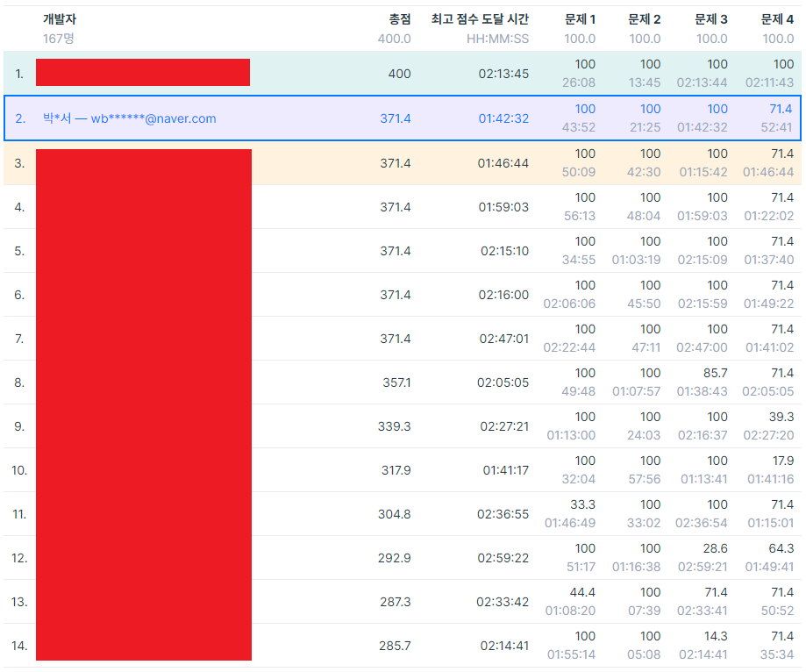Select the time 02:47:01 in rank 7
Image resolution: width=806 pixels, height=672 pixels.
pos(504,339)
